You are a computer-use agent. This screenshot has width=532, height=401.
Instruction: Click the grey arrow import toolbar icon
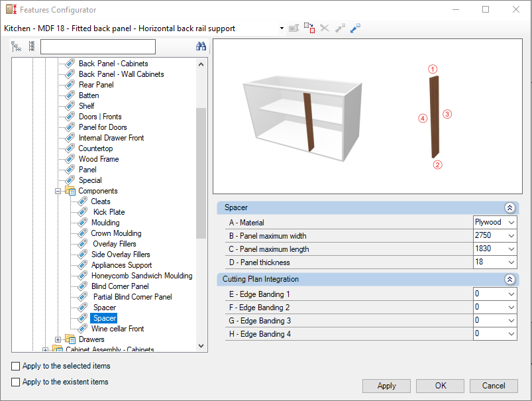(340, 29)
